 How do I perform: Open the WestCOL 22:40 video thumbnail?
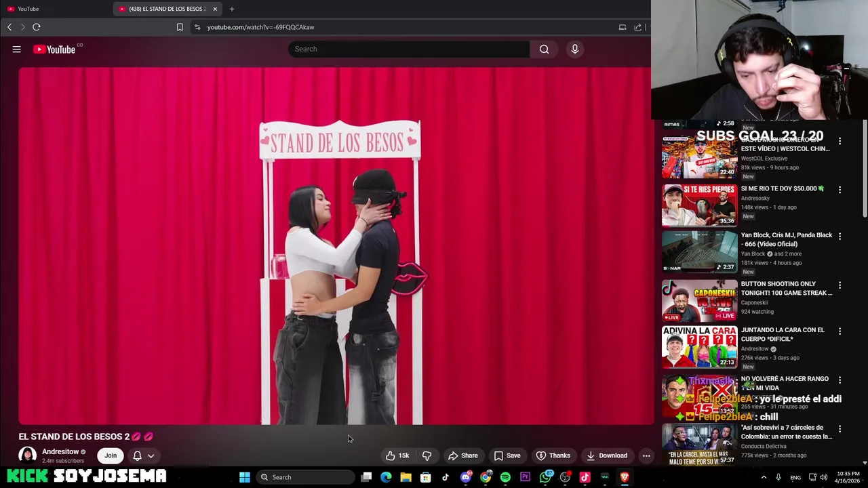699,157
